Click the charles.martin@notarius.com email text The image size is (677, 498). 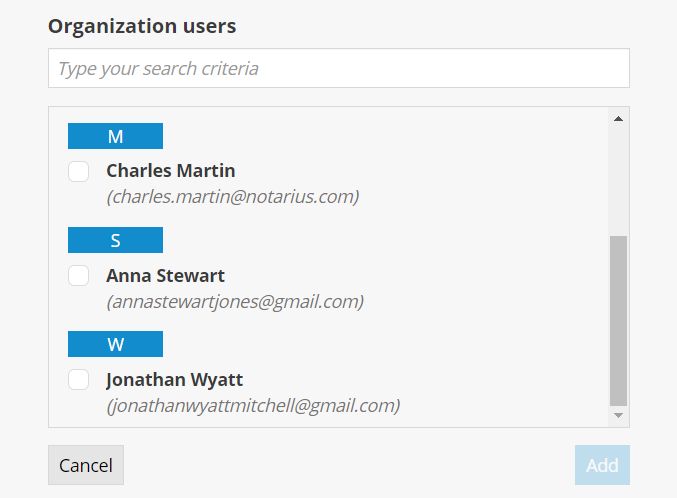point(232,197)
